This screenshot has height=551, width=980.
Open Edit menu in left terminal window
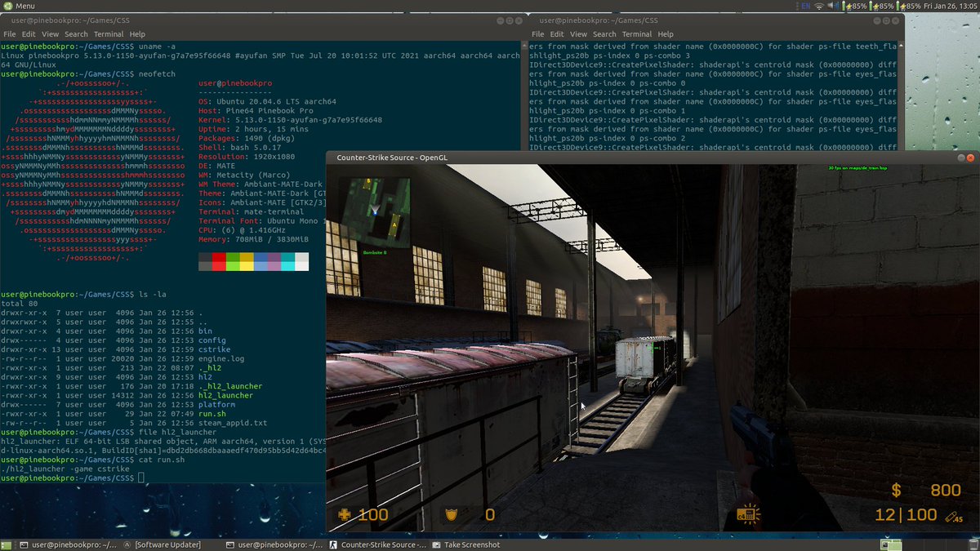point(29,34)
